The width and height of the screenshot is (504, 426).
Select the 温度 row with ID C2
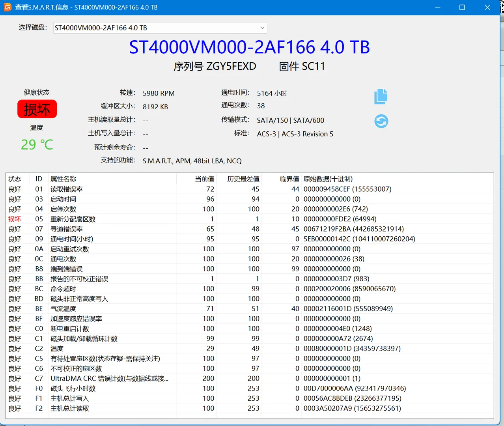250,349
